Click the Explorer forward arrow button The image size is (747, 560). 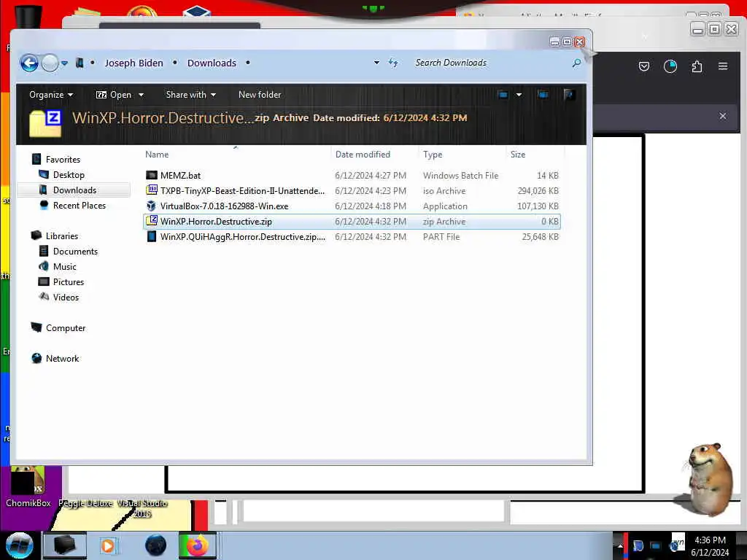tap(50, 63)
